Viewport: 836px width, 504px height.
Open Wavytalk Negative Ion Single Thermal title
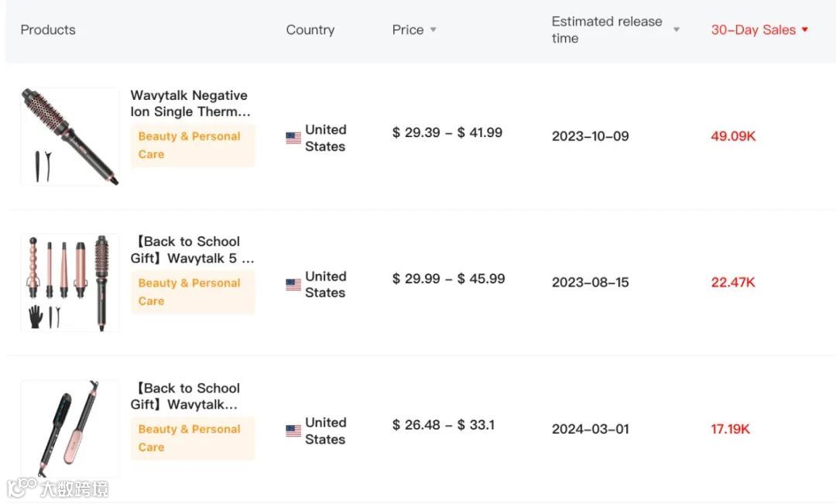pos(190,104)
